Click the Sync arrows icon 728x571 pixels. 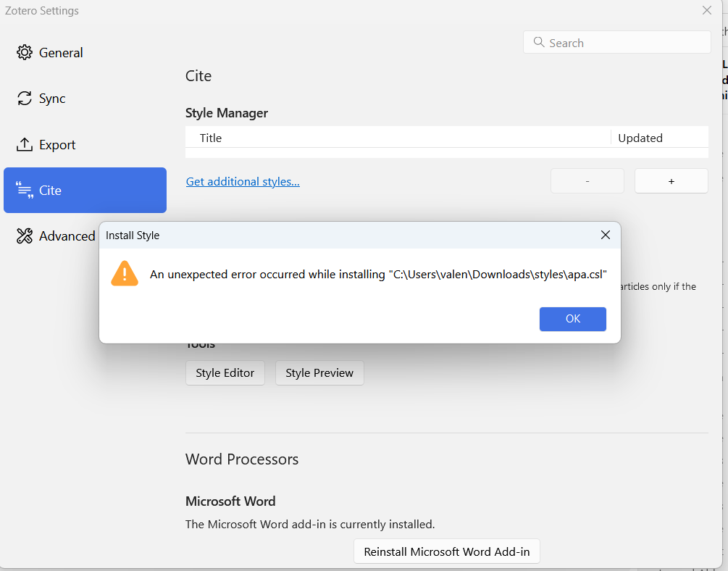[25, 99]
